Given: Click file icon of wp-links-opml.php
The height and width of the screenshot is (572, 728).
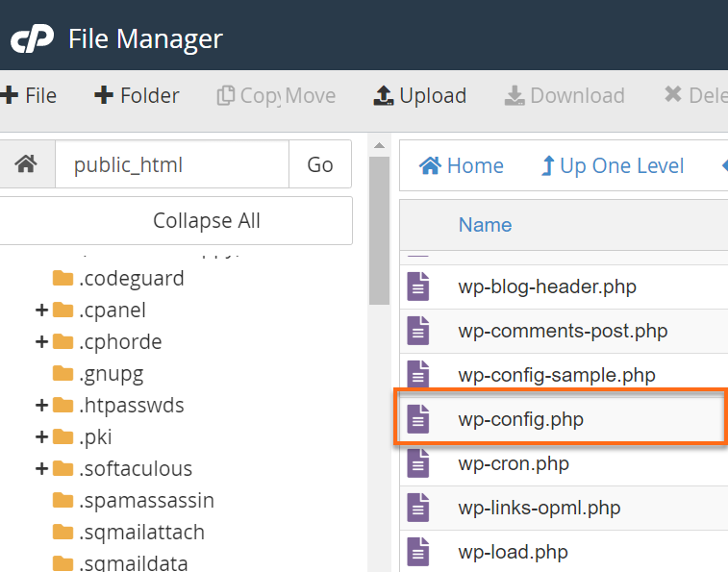Looking at the screenshot, I should [418, 507].
